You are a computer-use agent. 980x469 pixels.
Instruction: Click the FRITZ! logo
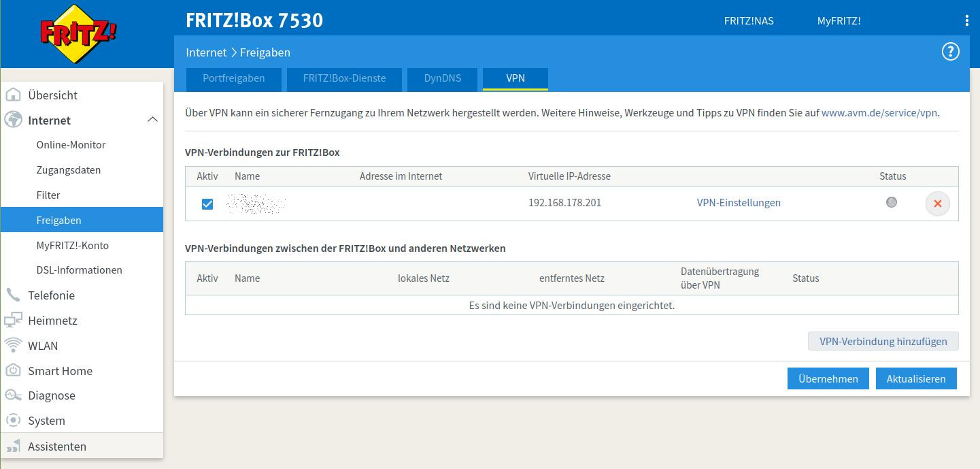78,33
